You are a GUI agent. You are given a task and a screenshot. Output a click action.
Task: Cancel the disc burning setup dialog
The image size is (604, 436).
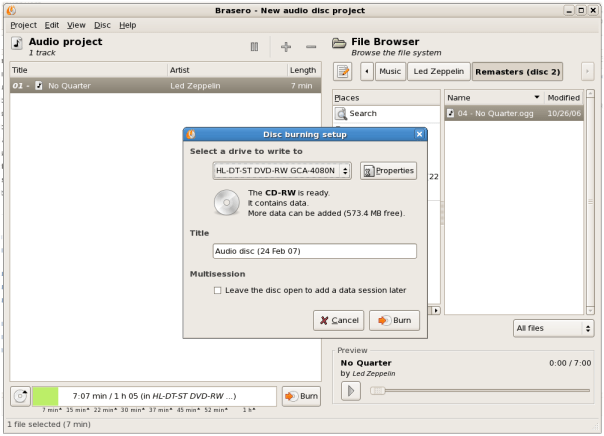point(338,320)
